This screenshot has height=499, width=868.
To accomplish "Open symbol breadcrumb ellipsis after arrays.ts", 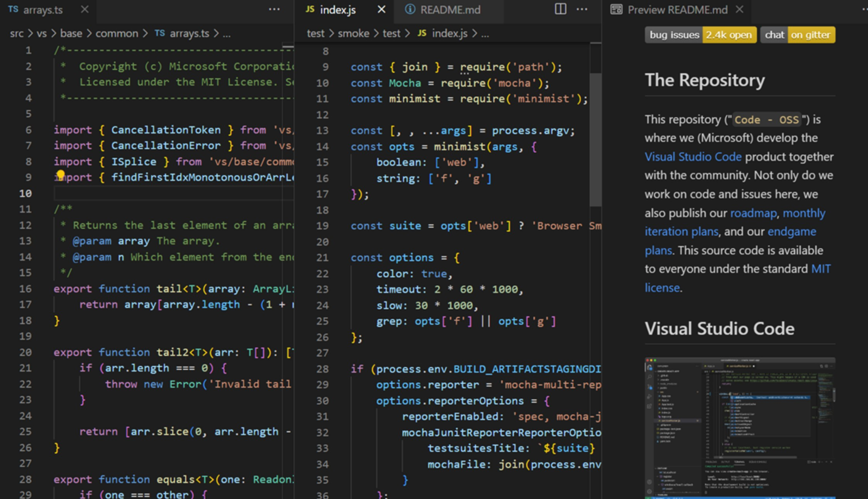I will click(x=227, y=35).
